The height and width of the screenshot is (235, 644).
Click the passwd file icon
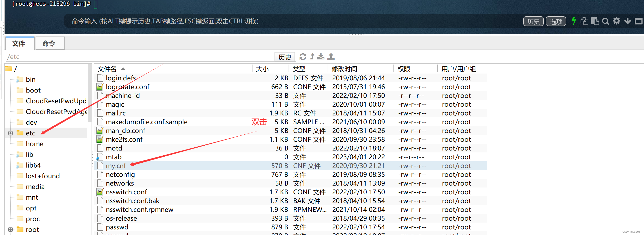click(x=100, y=227)
